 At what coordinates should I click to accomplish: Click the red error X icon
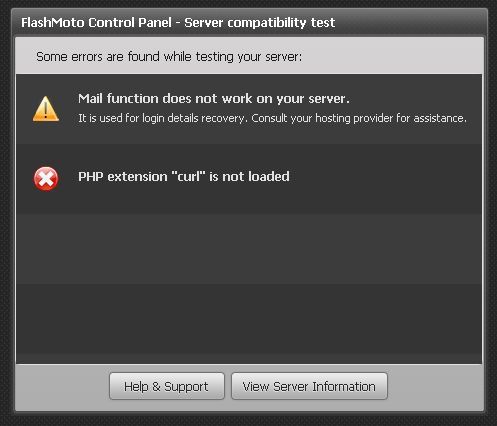point(46,179)
